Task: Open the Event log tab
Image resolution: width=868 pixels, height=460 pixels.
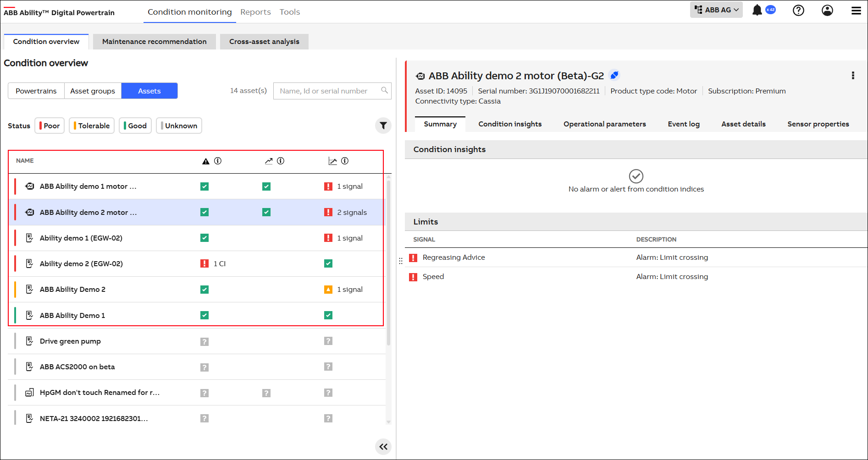Action: point(683,124)
